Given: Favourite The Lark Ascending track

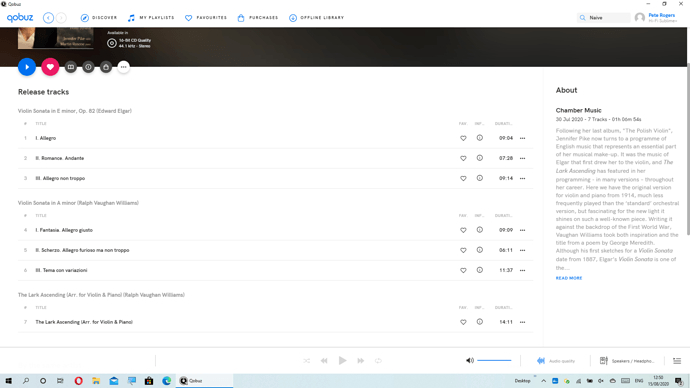Looking at the screenshot, I should pyautogui.click(x=463, y=322).
